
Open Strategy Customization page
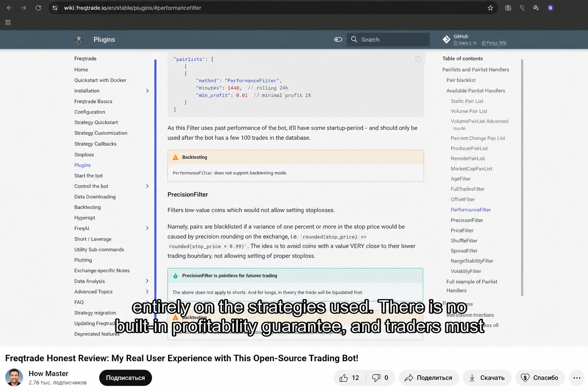(101, 133)
